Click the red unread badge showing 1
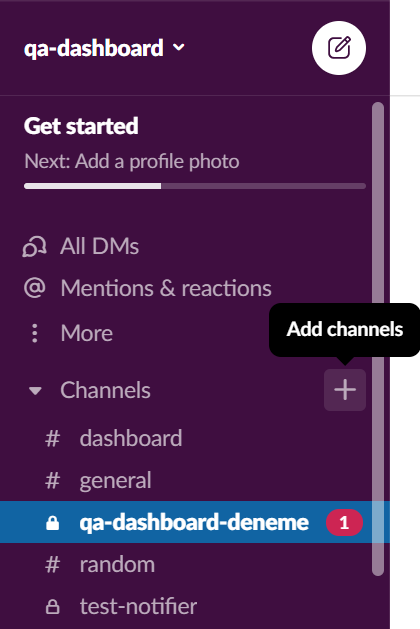Viewport: 420px width, 629px height. pos(344,523)
